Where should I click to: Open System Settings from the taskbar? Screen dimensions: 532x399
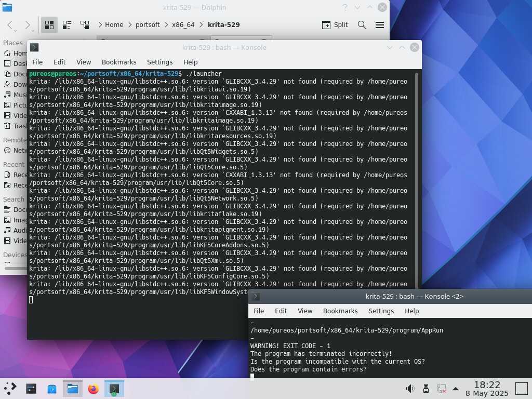click(x=31, y=389)
